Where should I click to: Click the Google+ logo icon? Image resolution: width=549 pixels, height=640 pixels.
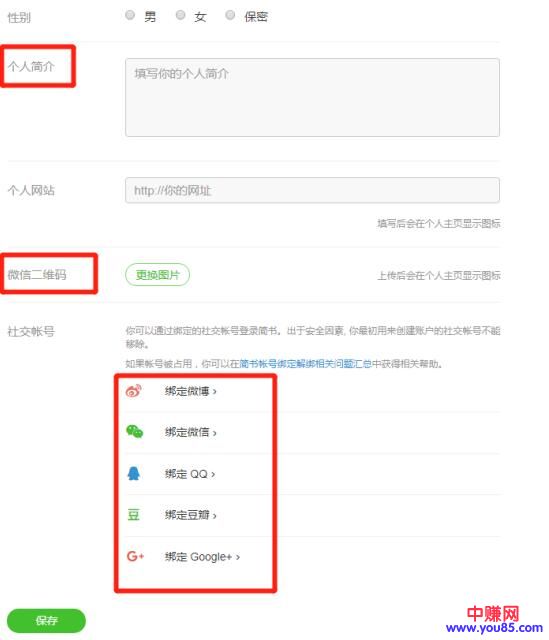[135, 556]
